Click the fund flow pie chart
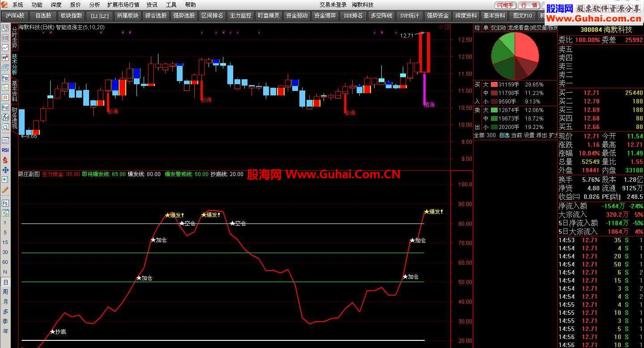644x348 pixels. tap(515, 55)
